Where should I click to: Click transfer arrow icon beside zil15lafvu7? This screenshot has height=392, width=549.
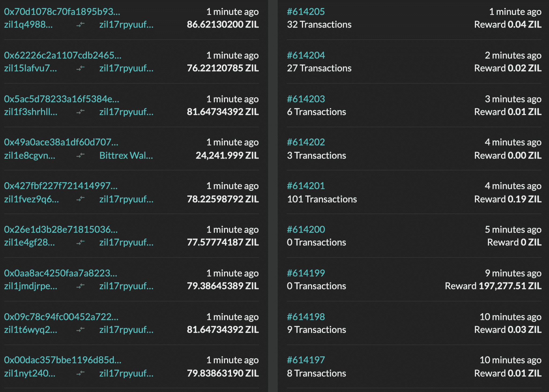80,68
